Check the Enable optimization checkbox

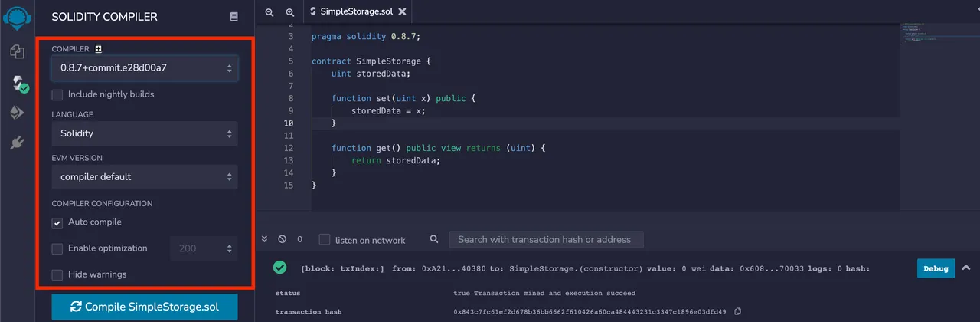pos(57,248)
